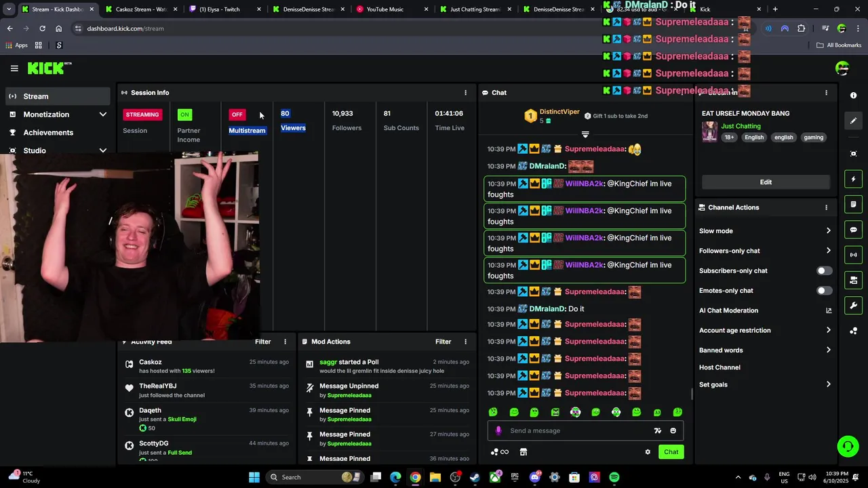The height and width of the screenshot is (488, 868).
Task: Open the Mod Actions Filter
Action: 443,342
